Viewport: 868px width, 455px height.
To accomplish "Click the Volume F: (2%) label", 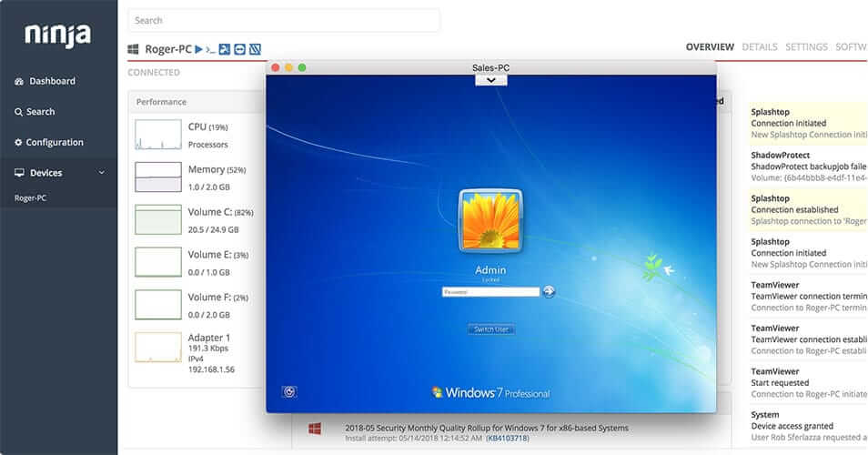I will point(218,298).
